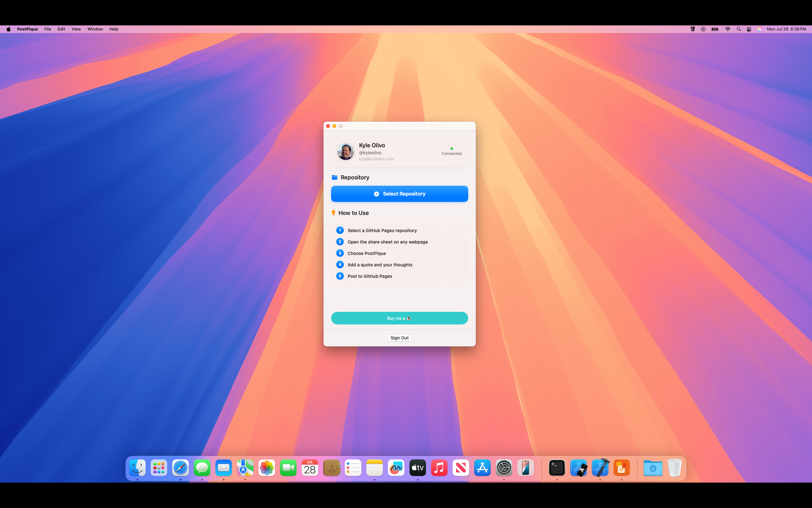This screenshot has width=812, height=508.
Task: Open Music from the Dock
Action: (439, 468)
